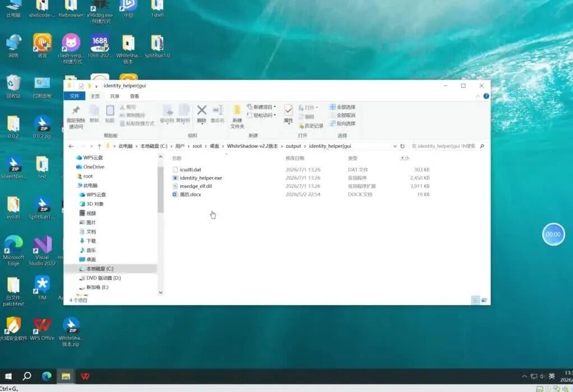573x392 pixels.
Task: Switch to the Home ribbon tab
Action: 95,96
